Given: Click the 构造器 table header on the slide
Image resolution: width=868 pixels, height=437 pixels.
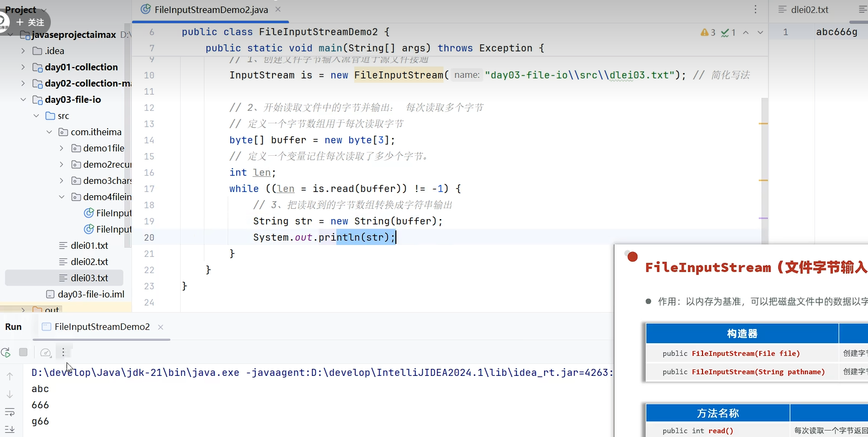Looking at the screenshot, I should pos(742,334).
